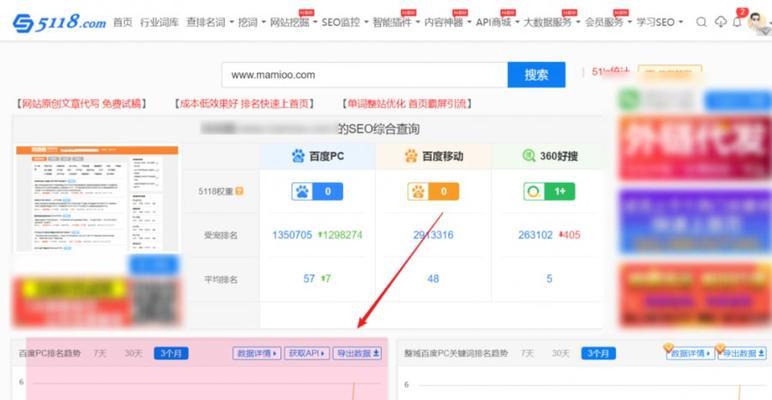Open the 单词整站优化 首页霸屏引流 link
This screenshot has height=400, width=772.
(x=407, y=104)
